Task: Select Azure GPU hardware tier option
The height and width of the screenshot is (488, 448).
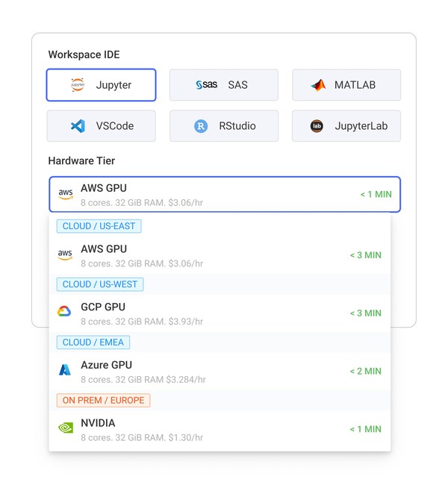Action: click(220, 372)
